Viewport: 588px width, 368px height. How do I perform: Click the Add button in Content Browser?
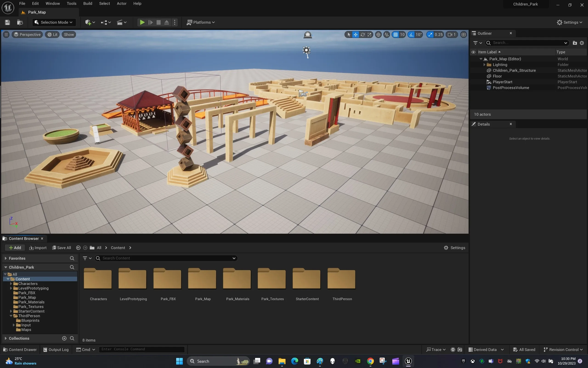15,248
